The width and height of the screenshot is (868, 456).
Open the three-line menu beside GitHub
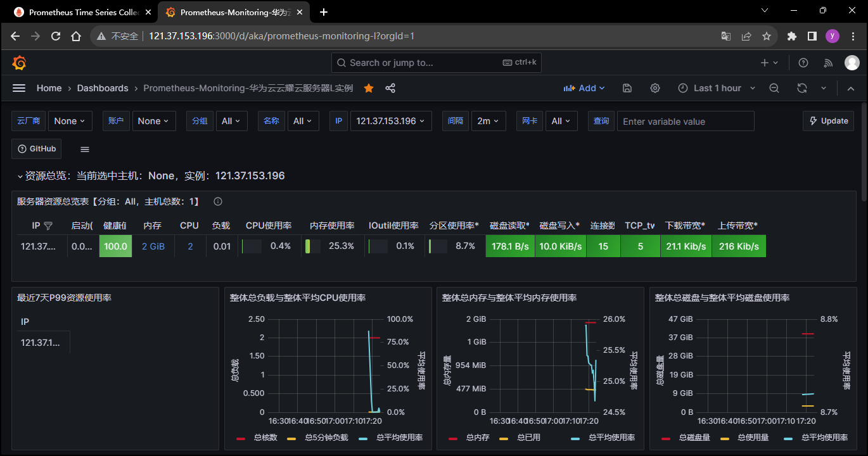[x=85, y=149]
